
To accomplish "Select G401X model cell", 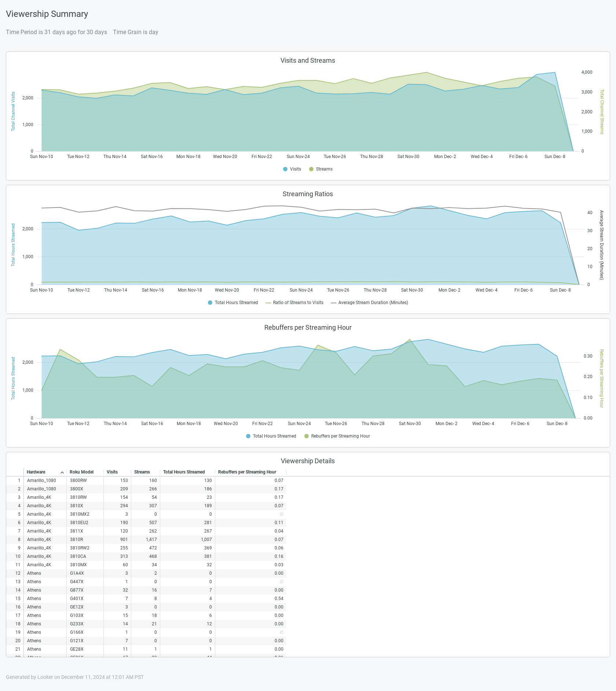I will coord(77,599).
